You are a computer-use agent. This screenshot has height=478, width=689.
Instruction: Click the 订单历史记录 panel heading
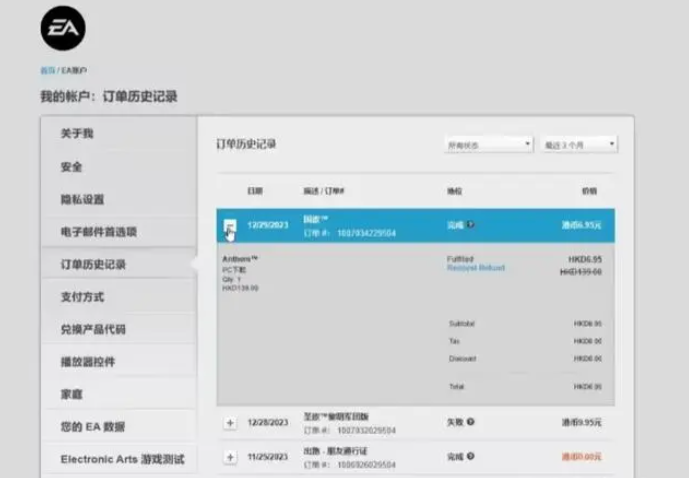pos(246,144)
